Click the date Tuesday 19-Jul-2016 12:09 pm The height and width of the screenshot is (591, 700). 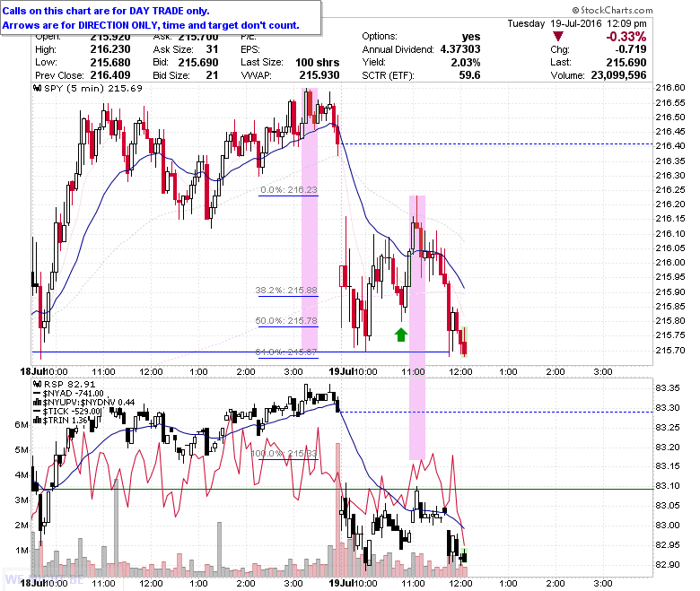[x=577, y=23]
